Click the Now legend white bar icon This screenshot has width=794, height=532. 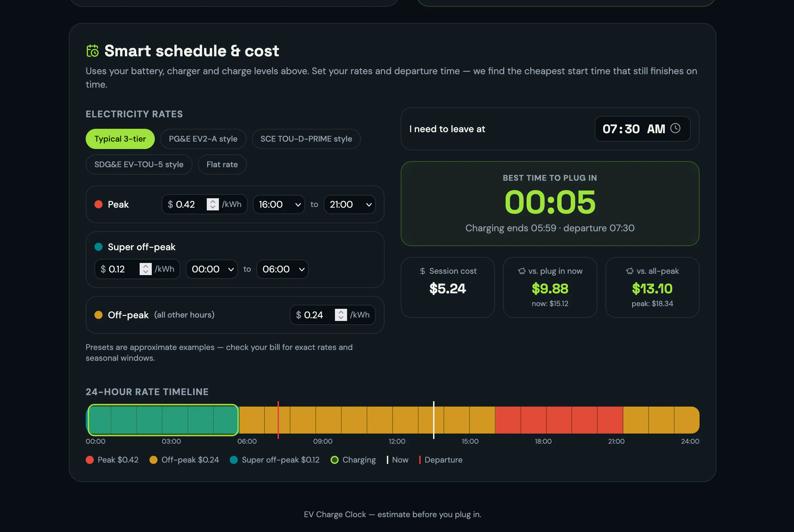[x=387, y=460]
